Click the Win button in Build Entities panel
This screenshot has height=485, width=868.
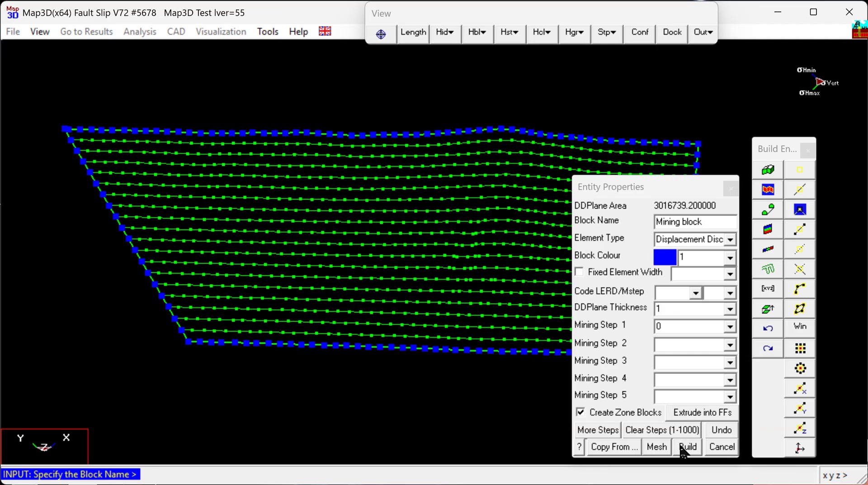pos(800,326)
